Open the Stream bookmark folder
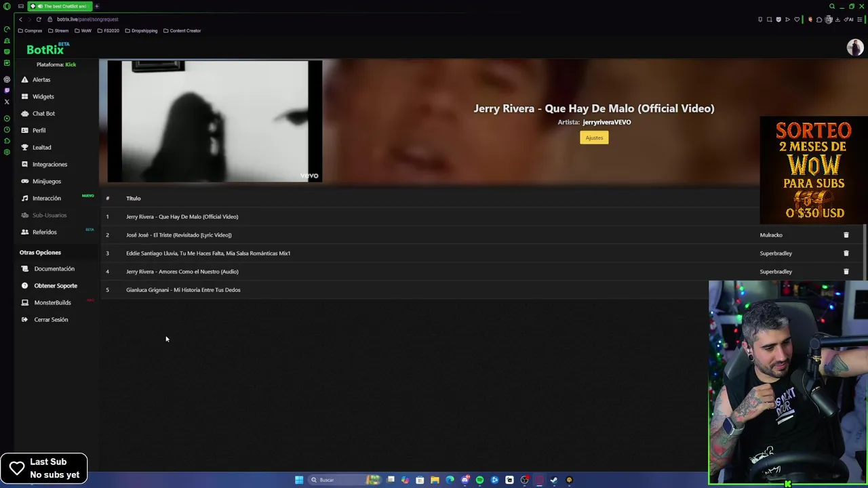Viewport: 868px width, 488px height. click(58, 30)
